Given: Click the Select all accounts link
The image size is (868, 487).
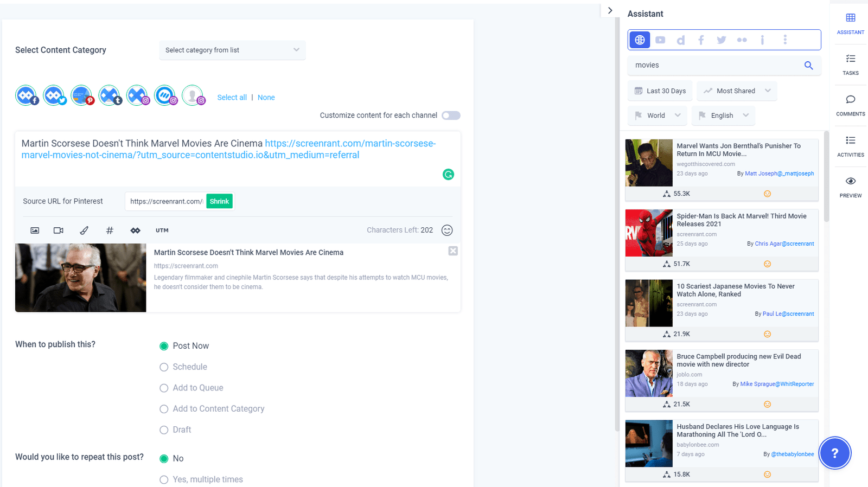Looking at the screenshot, I should 232,98.
